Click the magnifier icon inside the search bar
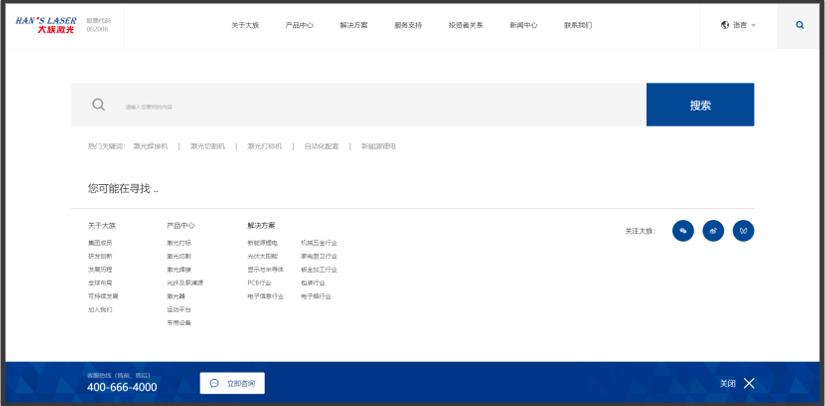825x406 pixels. point(98,105)
